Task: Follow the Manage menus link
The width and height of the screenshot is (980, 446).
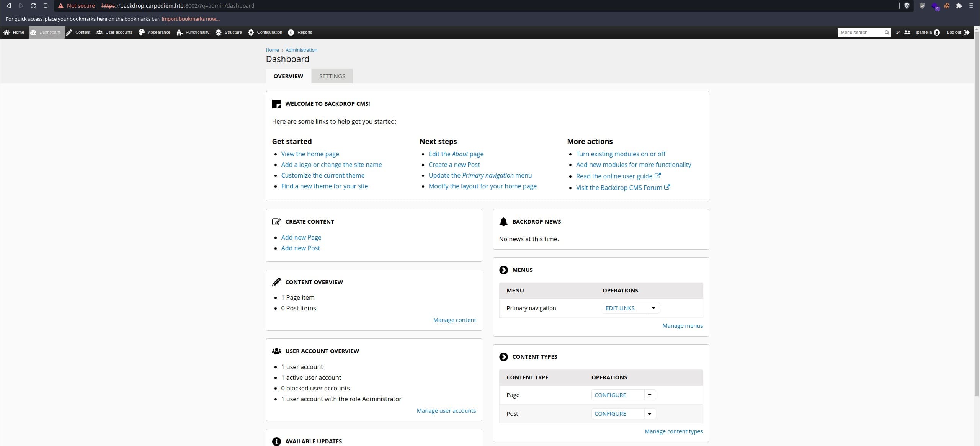Action: tap(683, 326)
